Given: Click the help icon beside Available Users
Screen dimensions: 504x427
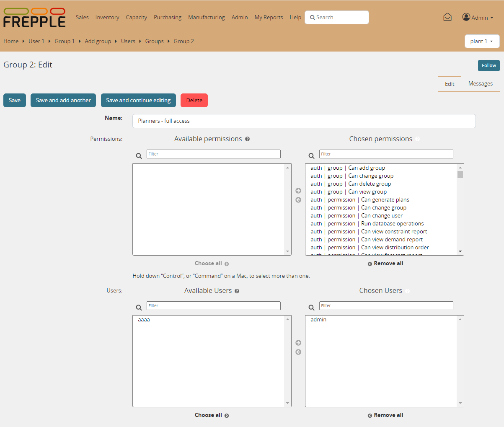Looking at the screenshot, I should pos(237,291).
